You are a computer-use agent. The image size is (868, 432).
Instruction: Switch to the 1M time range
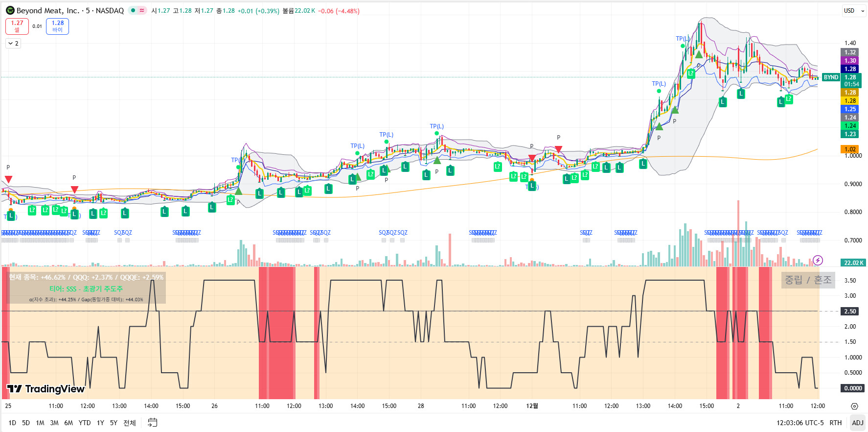(x=40, y=423)
